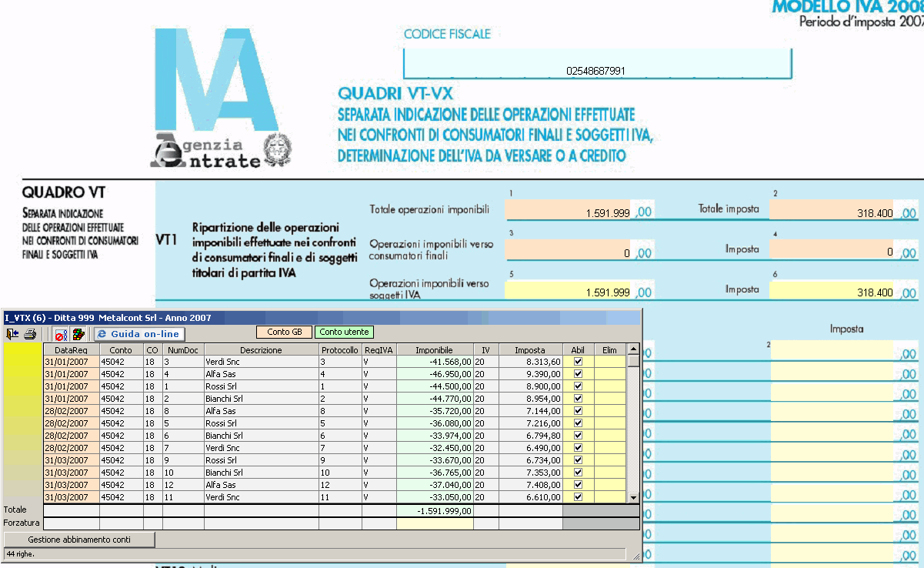Viewport: 924px width, 568px height.
Task: Click Operazioni imponibili verso soggetti IVA field
Action: 569,292
